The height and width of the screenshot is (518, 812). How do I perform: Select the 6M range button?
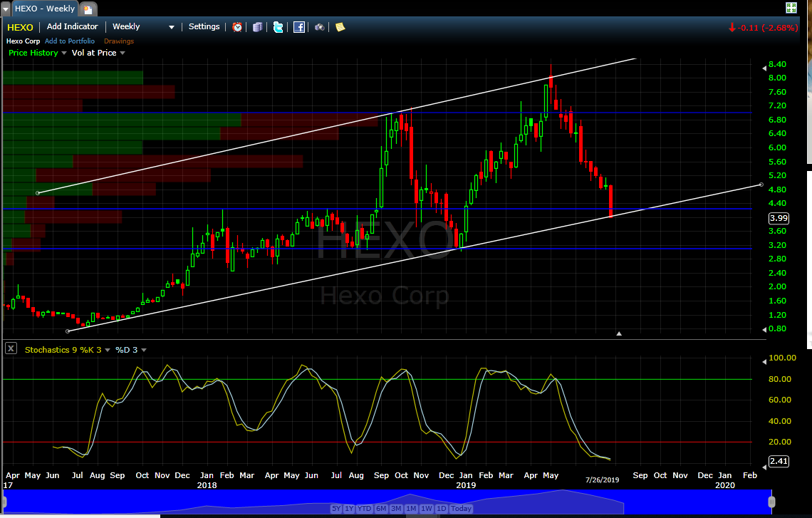pyautogui.click(x=381, y=509)
